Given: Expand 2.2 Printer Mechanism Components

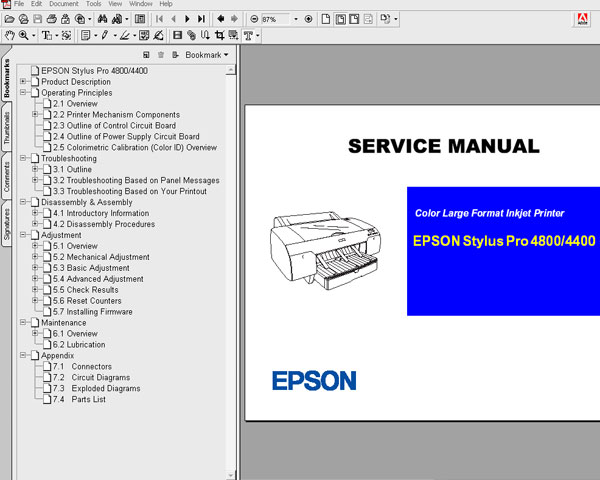Looking at the screenshot, I should (35, 114).
